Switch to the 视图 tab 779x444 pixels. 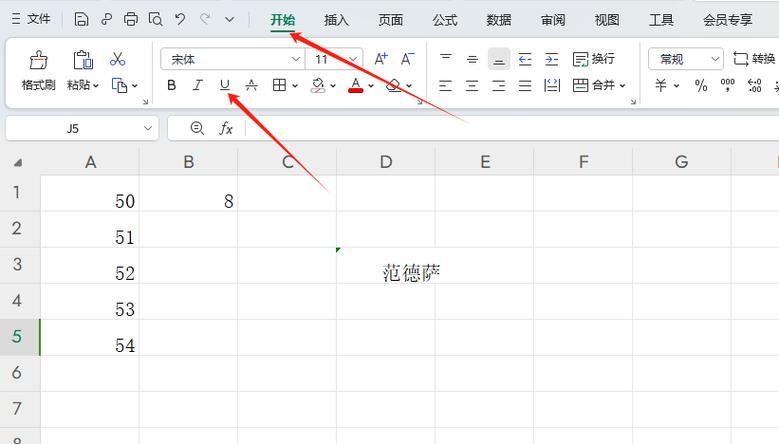point(607,20)
